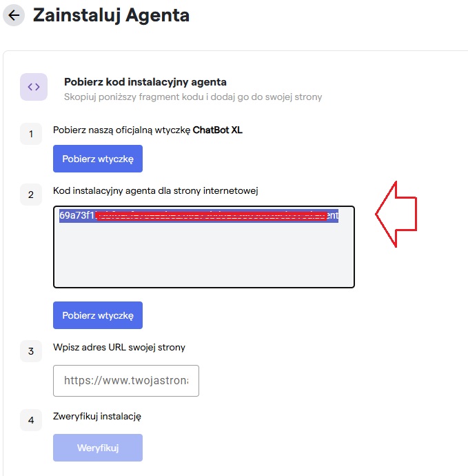Click the code brackets icon
This screenshot has height=476, width=468.
[x=34, y=87]
